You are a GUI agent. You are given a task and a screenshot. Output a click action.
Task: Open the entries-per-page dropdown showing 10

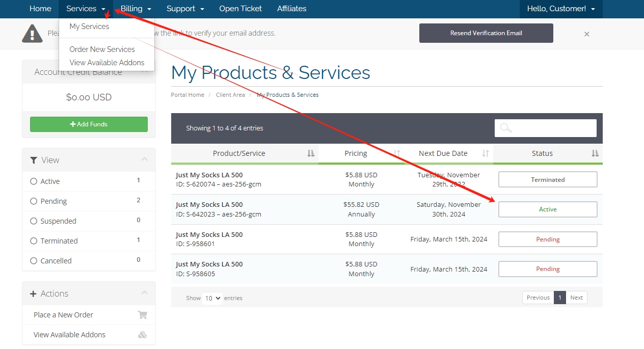tap(212, 298)
